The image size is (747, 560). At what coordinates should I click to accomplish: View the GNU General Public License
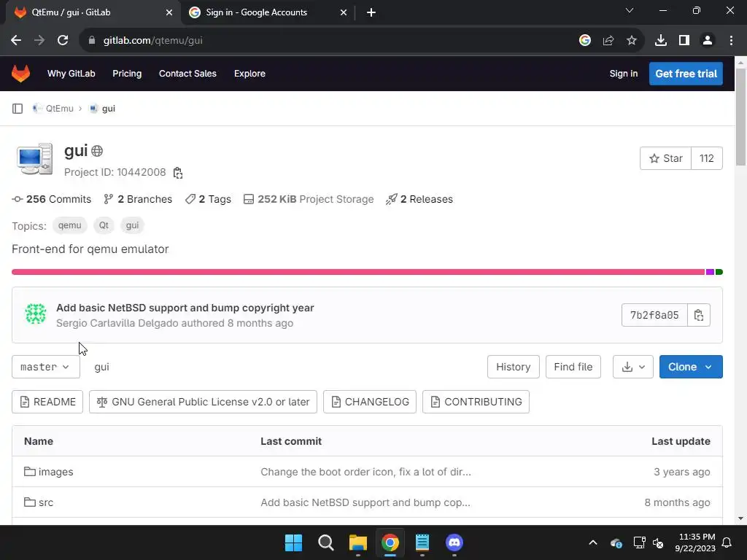click(x=203, y=402)
